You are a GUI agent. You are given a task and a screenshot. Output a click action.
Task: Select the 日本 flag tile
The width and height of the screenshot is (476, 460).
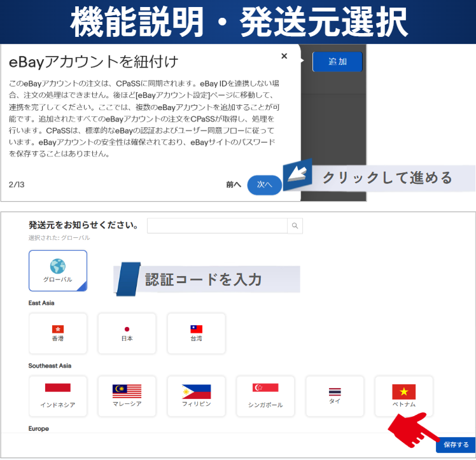coord(127,333)
